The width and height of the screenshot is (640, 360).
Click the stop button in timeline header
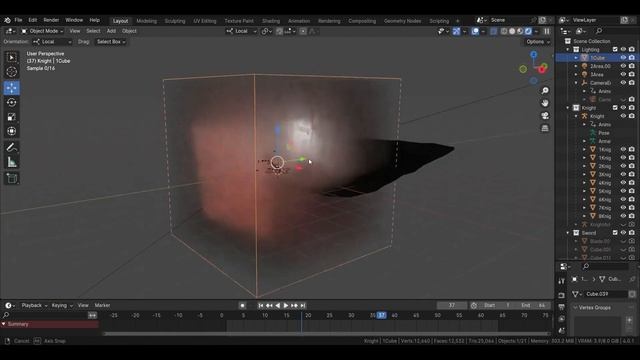click(242, 305)
